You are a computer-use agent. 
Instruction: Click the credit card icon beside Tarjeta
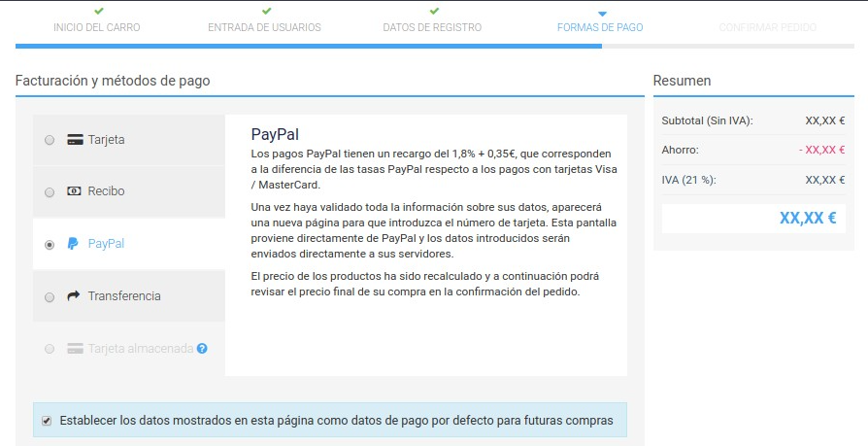pos(75,140)
